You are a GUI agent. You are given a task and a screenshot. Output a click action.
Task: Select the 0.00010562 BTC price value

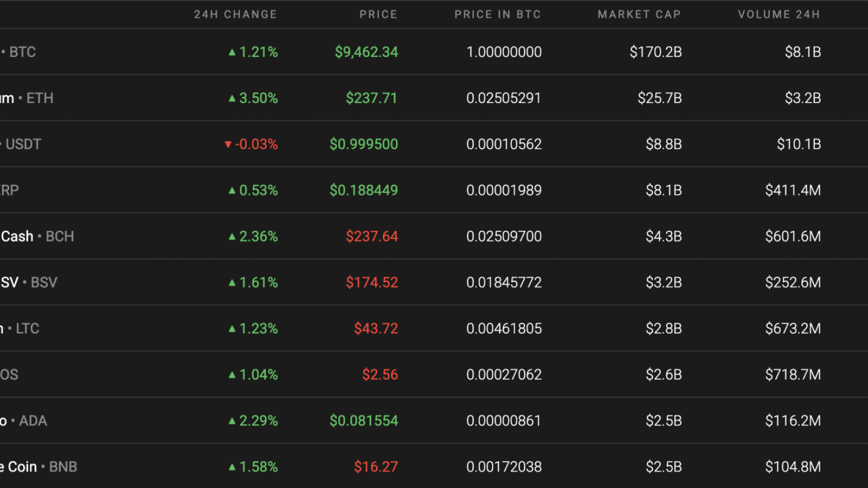click(x=504, y=144)
